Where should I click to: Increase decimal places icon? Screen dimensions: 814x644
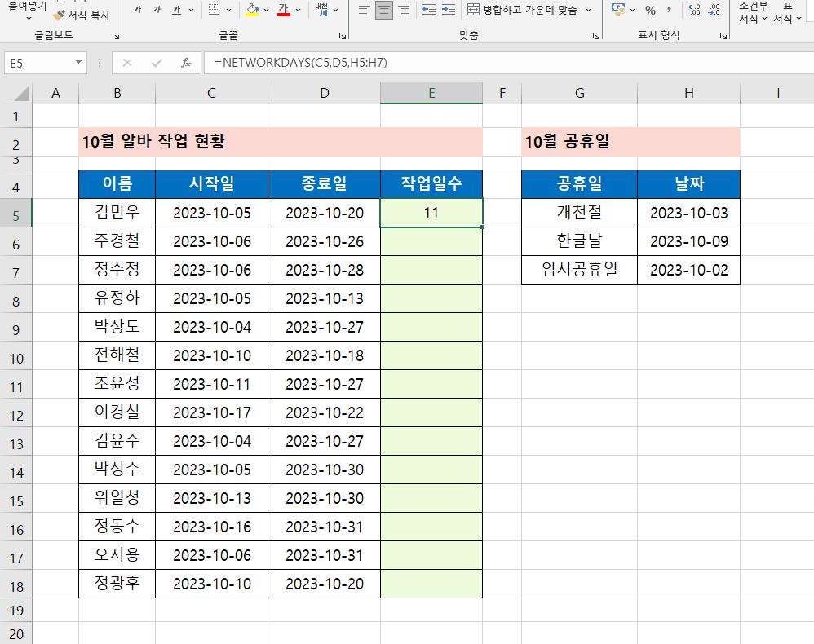pyautogui.click(x=694, y=10)
